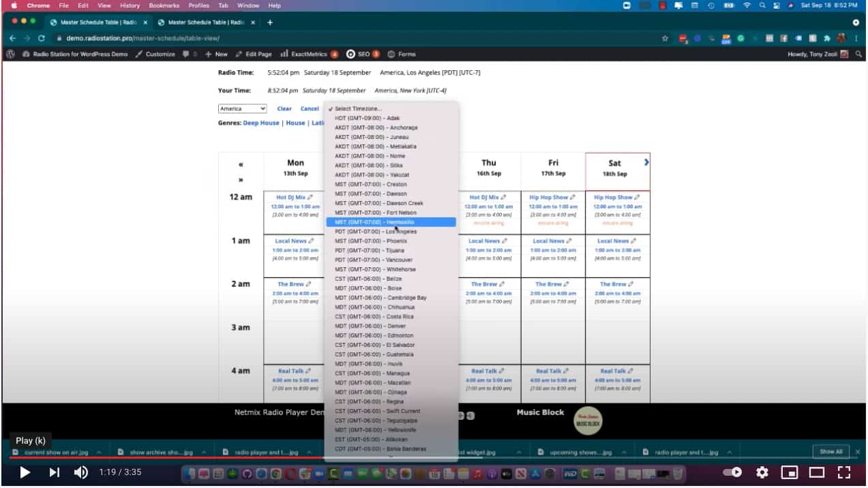Mute the video volume
Screen dimensions: 868x488
click(80, 471)
